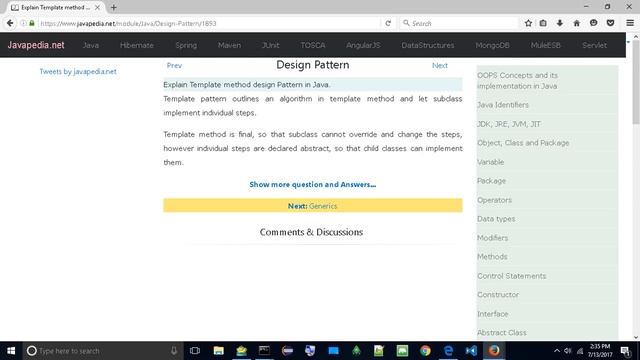Open the Java menu in navbar
The height and width of the screenshot is (360, 640).
click(91, 45)
